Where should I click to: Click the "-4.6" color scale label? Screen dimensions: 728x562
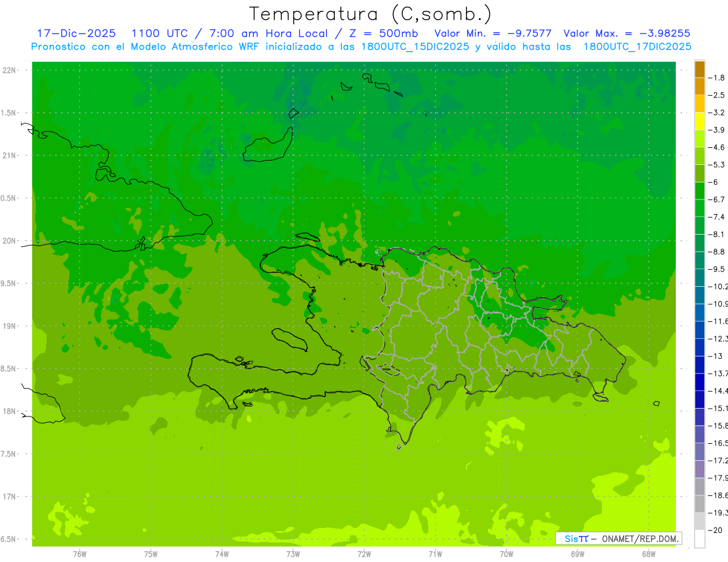pyautogui.click(x=717, y=147)
